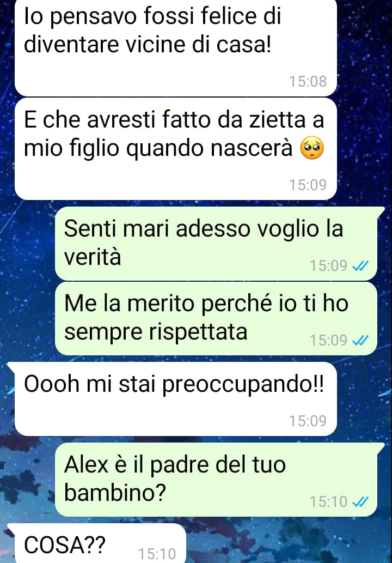Click 15:09 timestamp on 'sempre rispettata' message
The height and width of the screenshot is (563, 392).
click(x=328, y=340)
